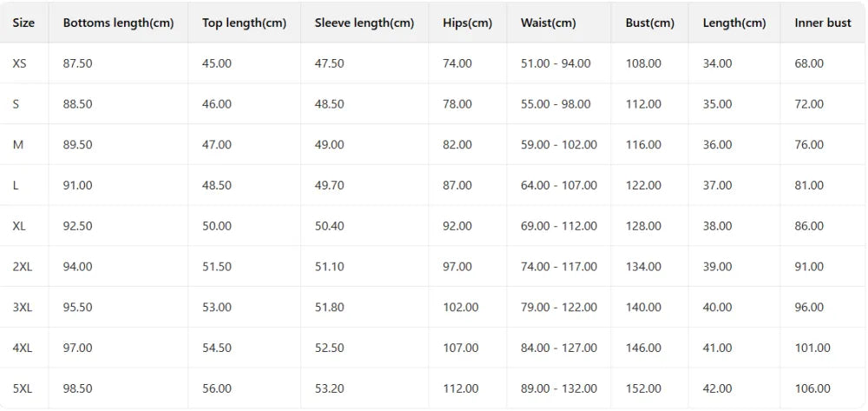Click the Hips(cm) column header
The image size is (868, 411).
pyautogui.click(x=467, y=23)
